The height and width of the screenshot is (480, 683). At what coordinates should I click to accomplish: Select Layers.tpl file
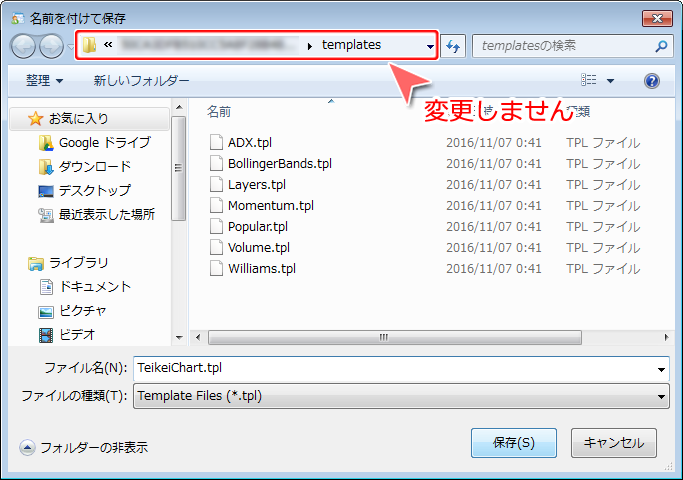pyautogui.click(x=257, y=185)
